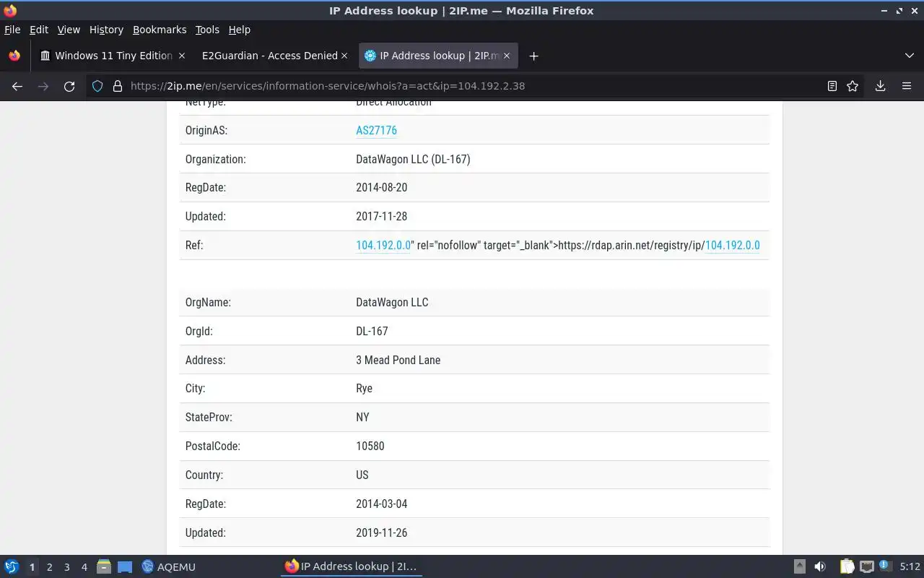Switch to workspace 4 in taskbar
Viewport: 924px width, 578px height.
(84, 567)
